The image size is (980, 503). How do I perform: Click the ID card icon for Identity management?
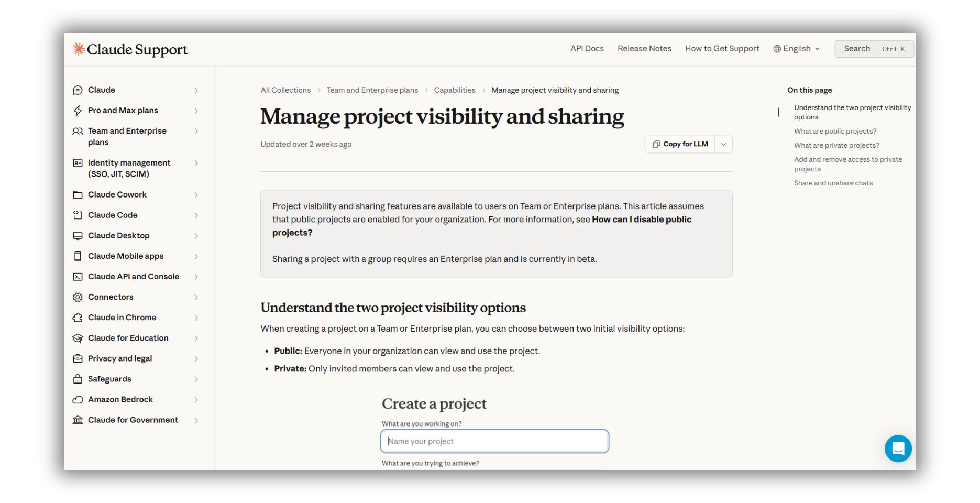[x=78, y=163]
